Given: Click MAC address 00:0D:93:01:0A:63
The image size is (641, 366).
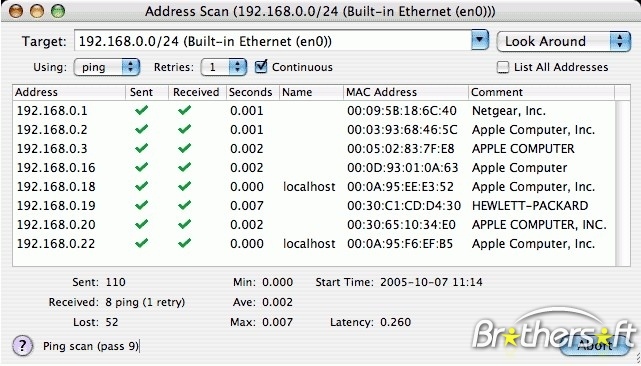Looking at the screenshot, I should click(x=403, y=168).
